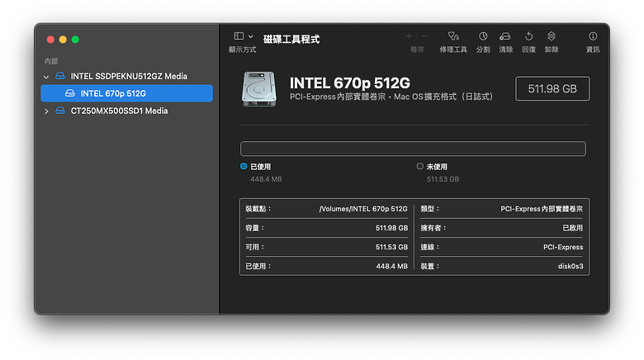Maximize window with green button
The width and height of the screenshot is (644, 360).
pos(75,40)
